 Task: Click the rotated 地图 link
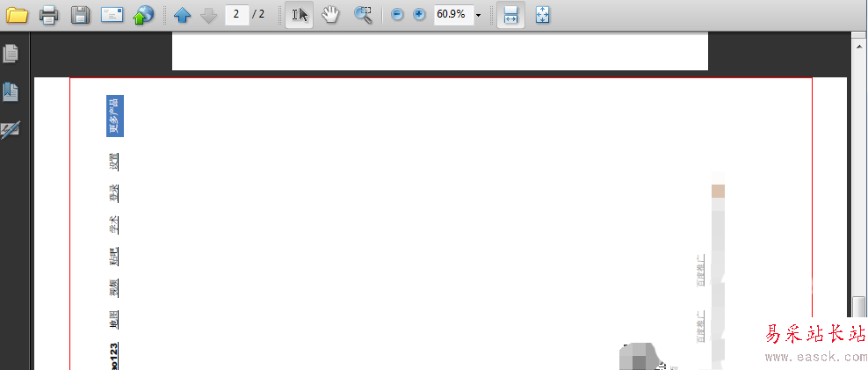(113, 320)
